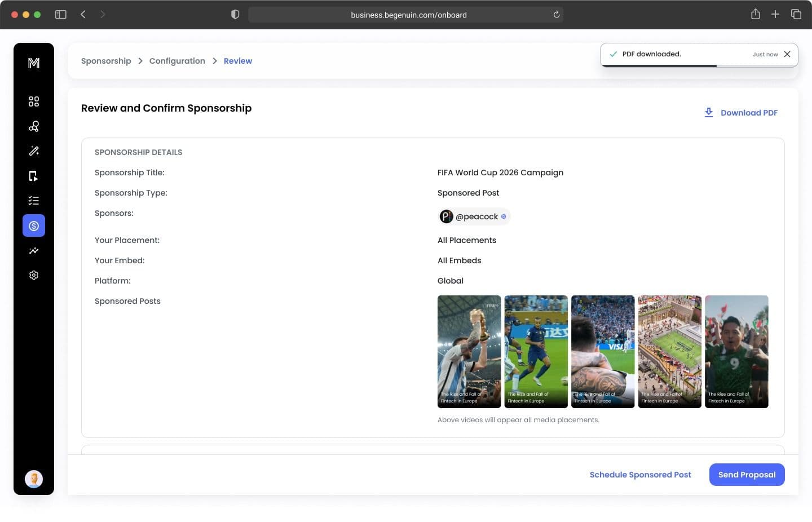
Task: Open the analytics trend icon in sidebar
Action: (34, 251)
